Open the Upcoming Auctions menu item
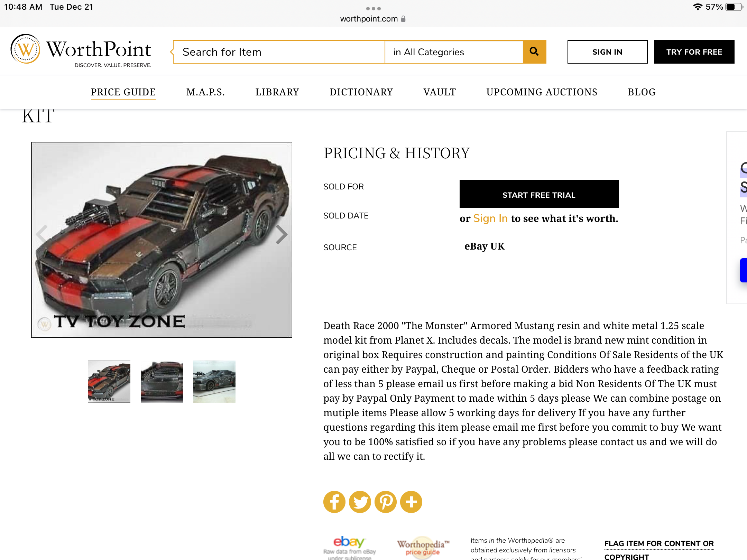This screenshot has height=560, width=747. (x=542, y=92)
